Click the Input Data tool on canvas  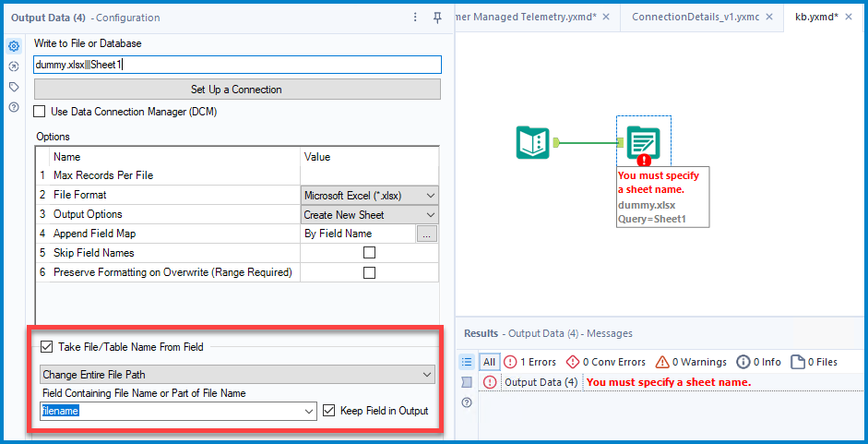pyautogui.click(x=533, y=143)
